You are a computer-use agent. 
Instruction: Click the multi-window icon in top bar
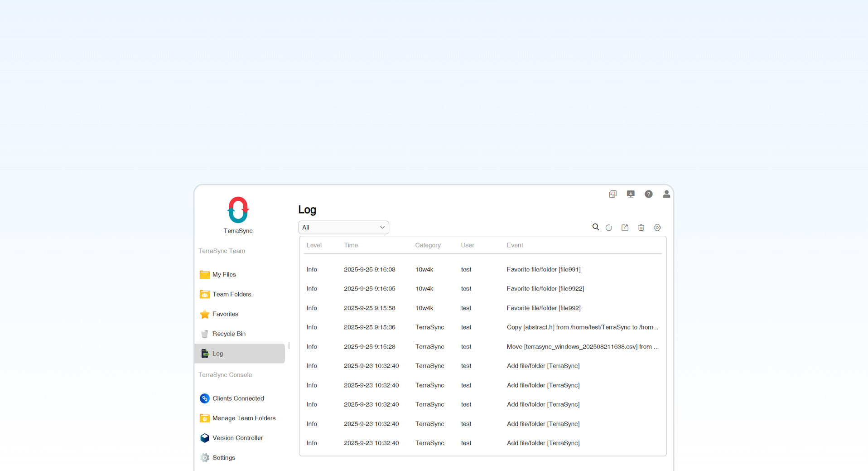click(x=612, y=194)
